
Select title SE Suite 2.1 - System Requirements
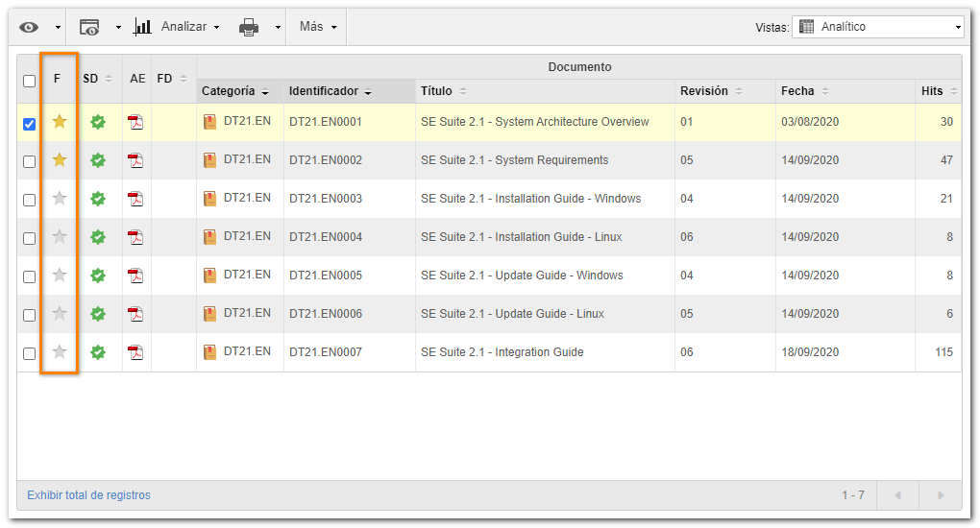coord(514,160)
